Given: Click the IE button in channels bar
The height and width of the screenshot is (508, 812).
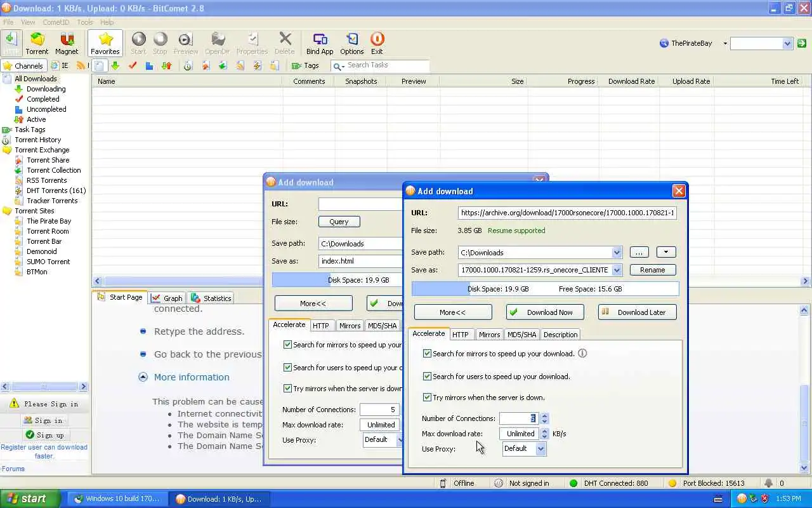Looking at the screenshot, I should click(x=60, y=65).
